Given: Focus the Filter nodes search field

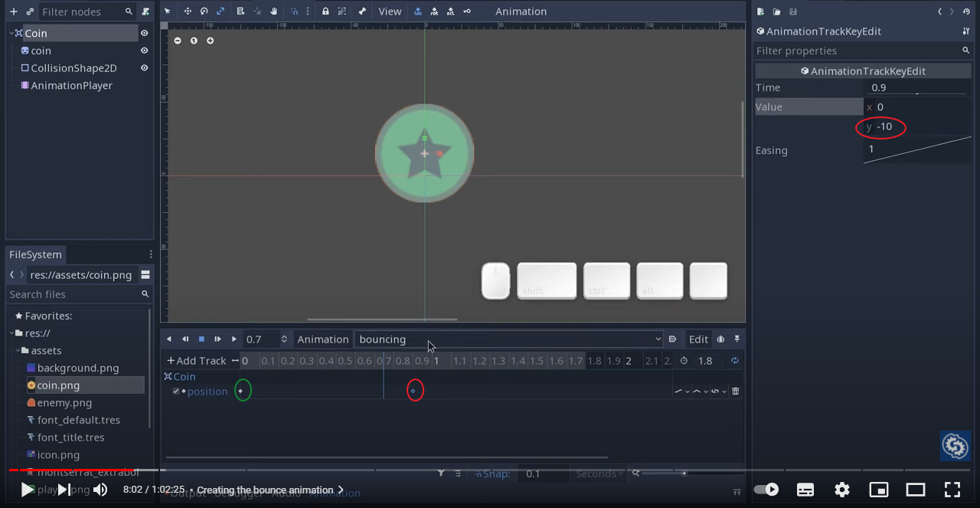Looking at the screenshot, I should point(88,11).
